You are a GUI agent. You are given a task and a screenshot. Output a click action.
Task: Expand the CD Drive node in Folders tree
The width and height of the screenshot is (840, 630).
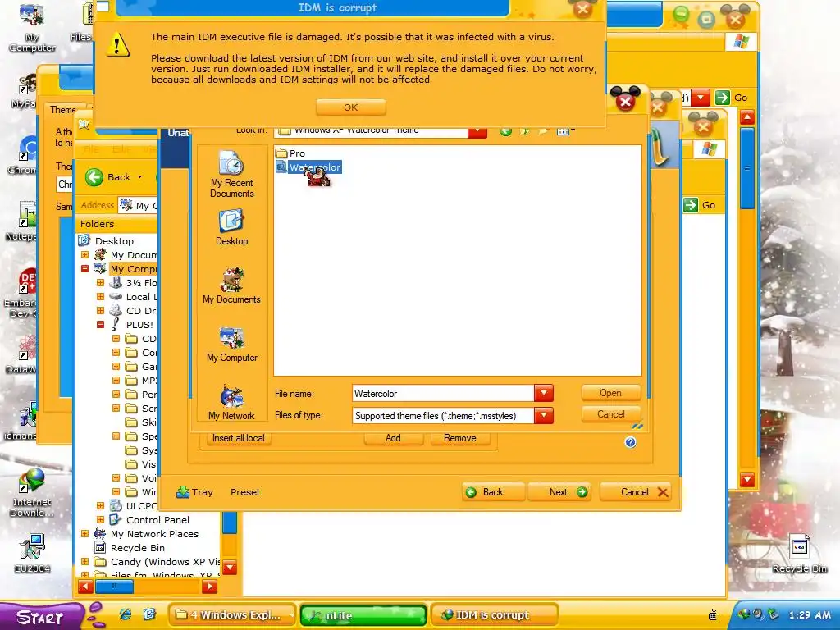[100, 310]
